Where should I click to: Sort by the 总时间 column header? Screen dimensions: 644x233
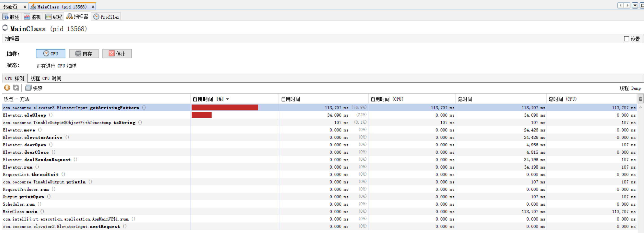tap(501, 99)
